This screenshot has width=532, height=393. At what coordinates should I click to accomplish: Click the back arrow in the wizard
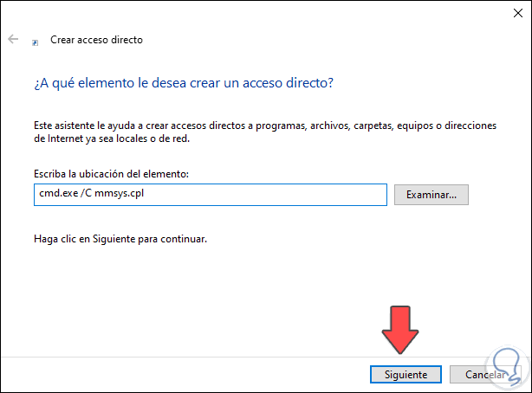13,40
